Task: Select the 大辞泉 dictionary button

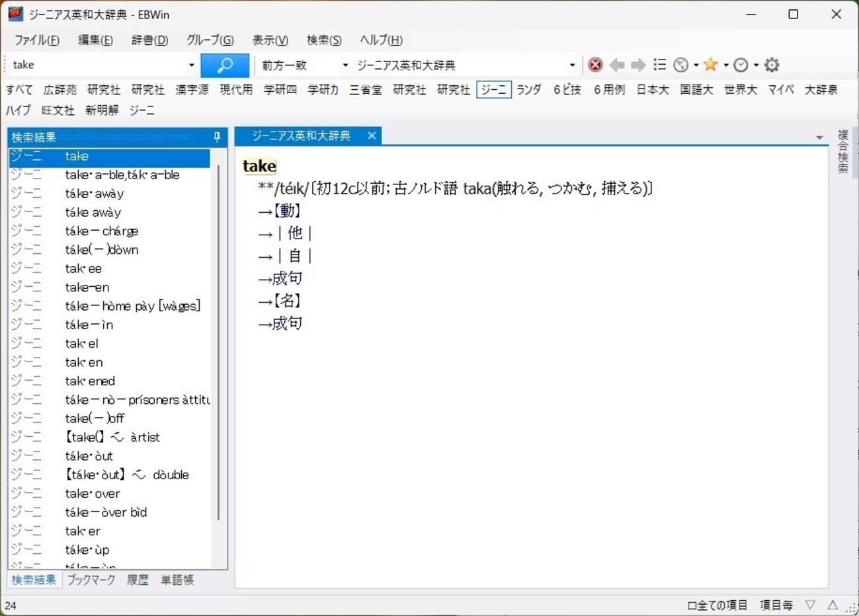Action: coord(821,89)
